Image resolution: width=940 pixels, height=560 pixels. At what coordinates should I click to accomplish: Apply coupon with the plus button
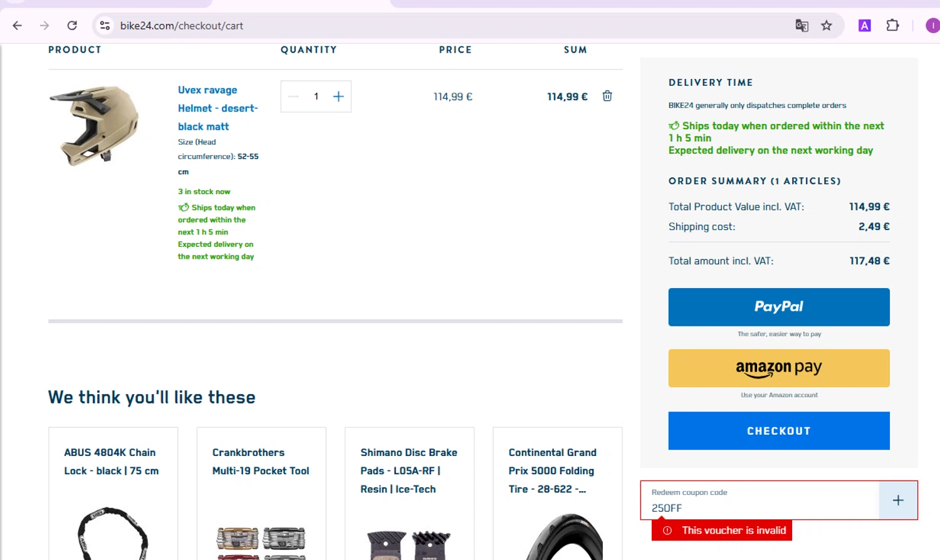click(898, 500)
